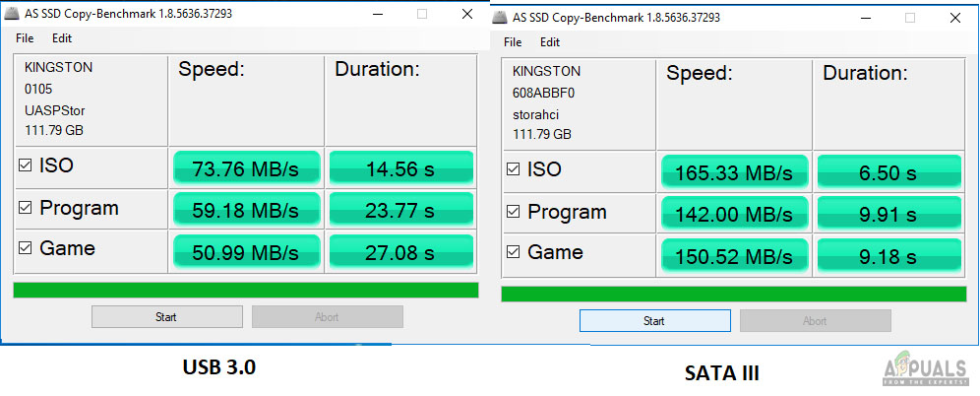980x396 pixels.
Task: Click the green progress bar in the USB 3.0 window
Action: 246,290
